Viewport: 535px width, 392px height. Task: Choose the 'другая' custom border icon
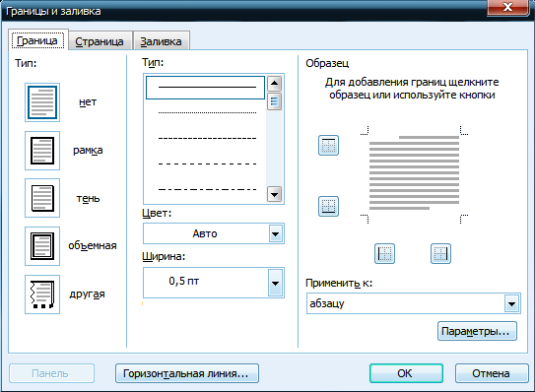point(42,294)
